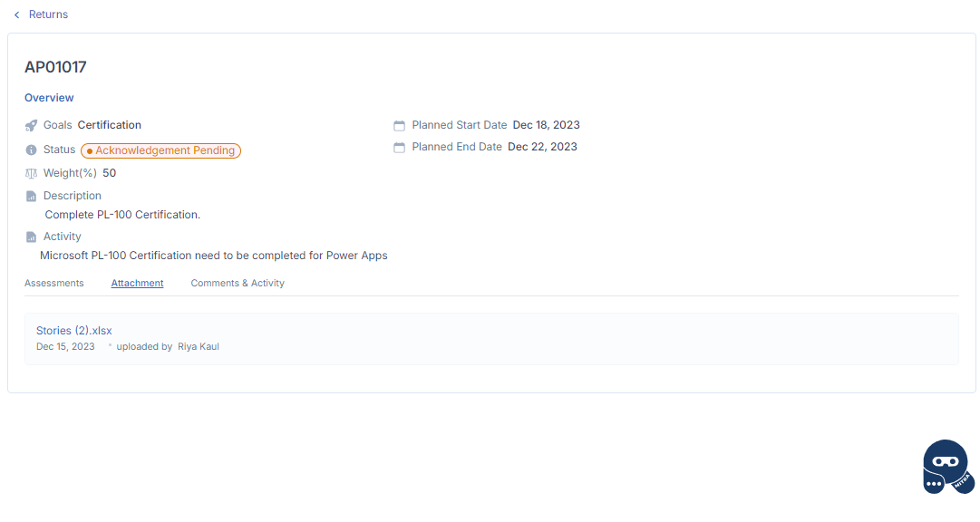Screen dimensions: 980x522
Task: Click the Planned Start Date calendar icon
Action: coord(400,126)
